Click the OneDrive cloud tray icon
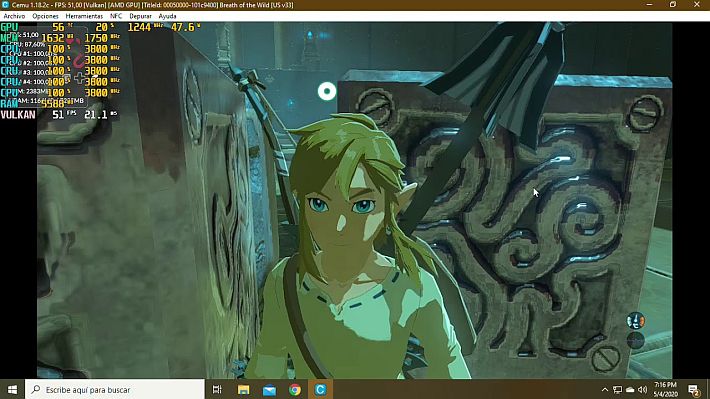Screen dimensions: 710x399 pos(630,389)
